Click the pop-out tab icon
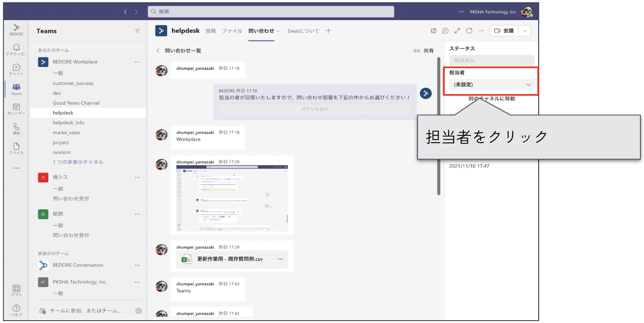 click(x=433, y=31)
